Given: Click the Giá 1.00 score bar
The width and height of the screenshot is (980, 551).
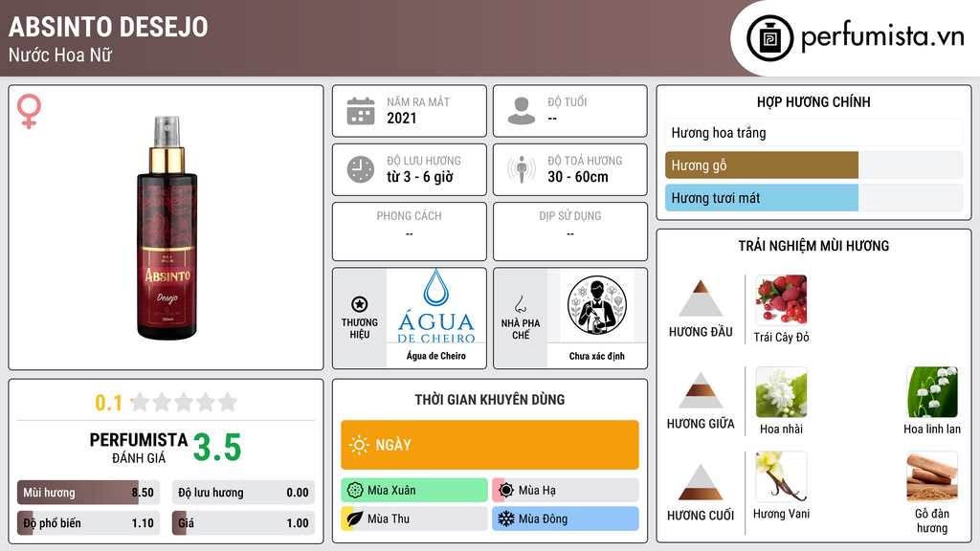Looking at the screenshot, I should pyautogui.click(x=243, y=523).
